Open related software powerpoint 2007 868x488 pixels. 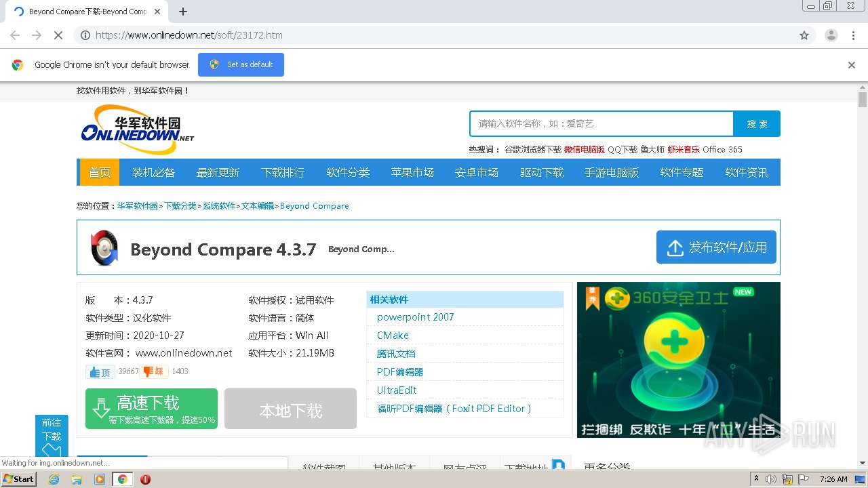[416, 317]
